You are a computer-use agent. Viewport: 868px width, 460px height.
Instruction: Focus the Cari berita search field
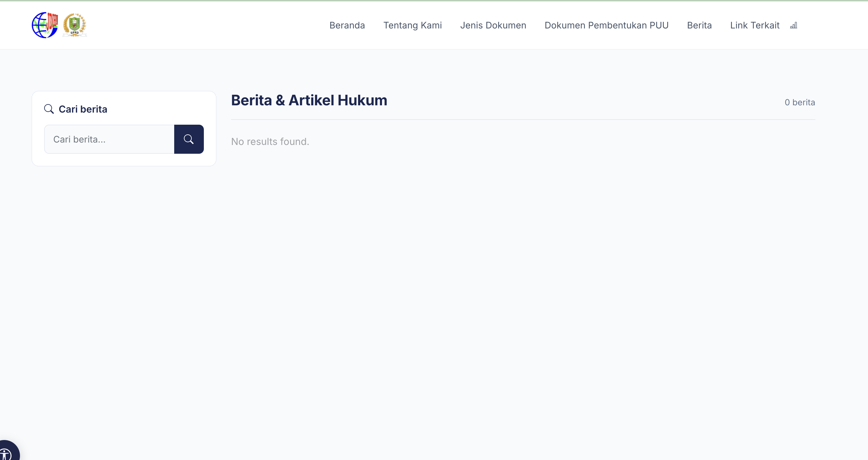click(109, 139)
